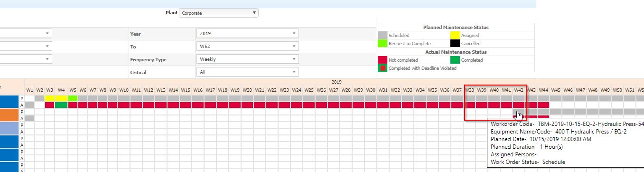Click the light green Request to Complete swatch
Viewport: 644px width, 172px height.
383,43
